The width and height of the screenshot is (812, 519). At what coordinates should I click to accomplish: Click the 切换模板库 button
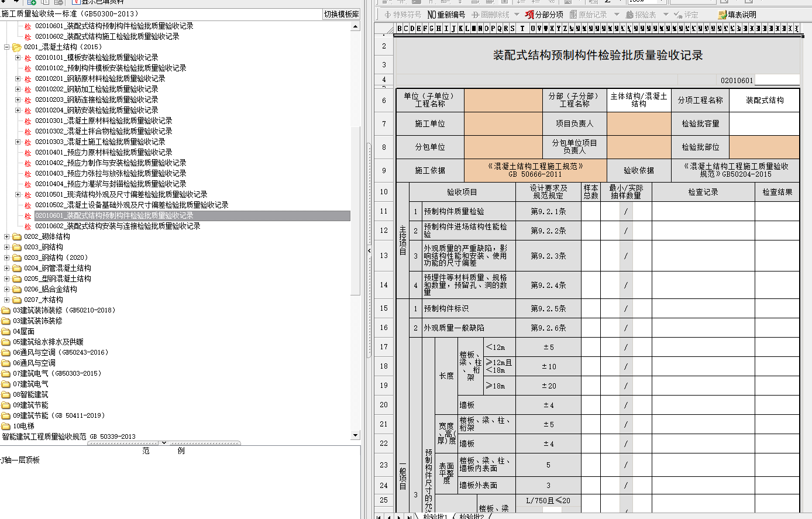pos(341,14)
